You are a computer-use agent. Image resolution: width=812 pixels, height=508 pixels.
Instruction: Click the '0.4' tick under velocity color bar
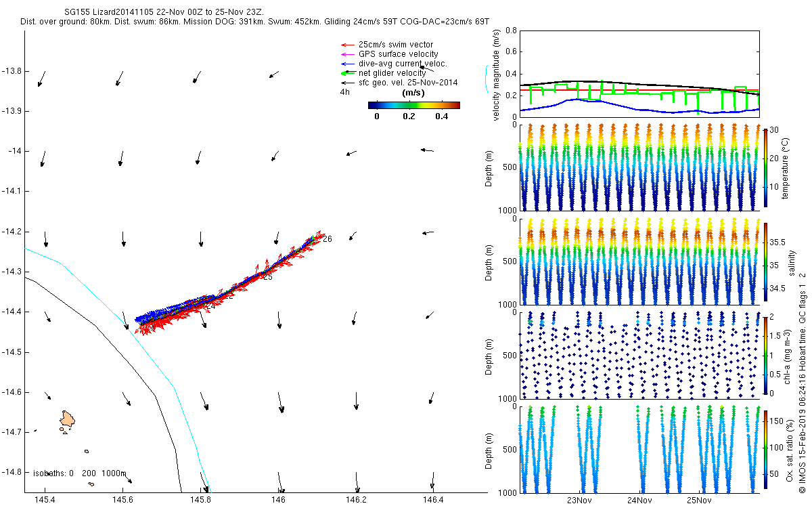click(443, 116)
